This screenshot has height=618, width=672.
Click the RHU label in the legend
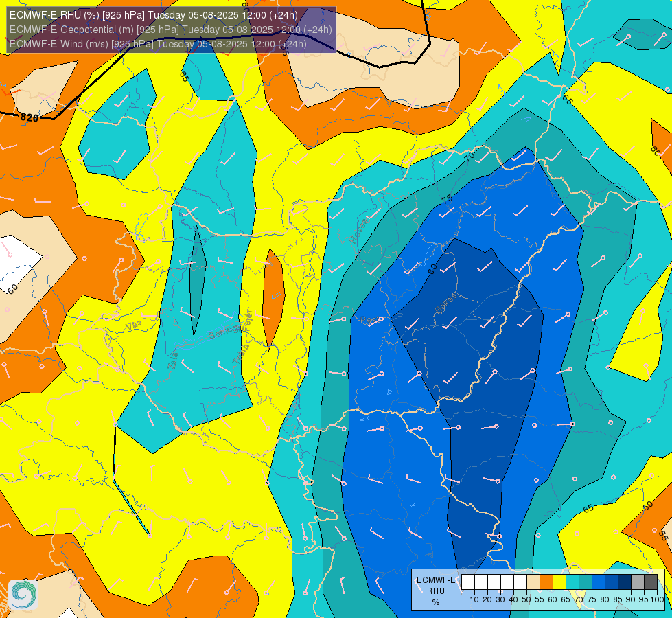[x=436, y=591]
